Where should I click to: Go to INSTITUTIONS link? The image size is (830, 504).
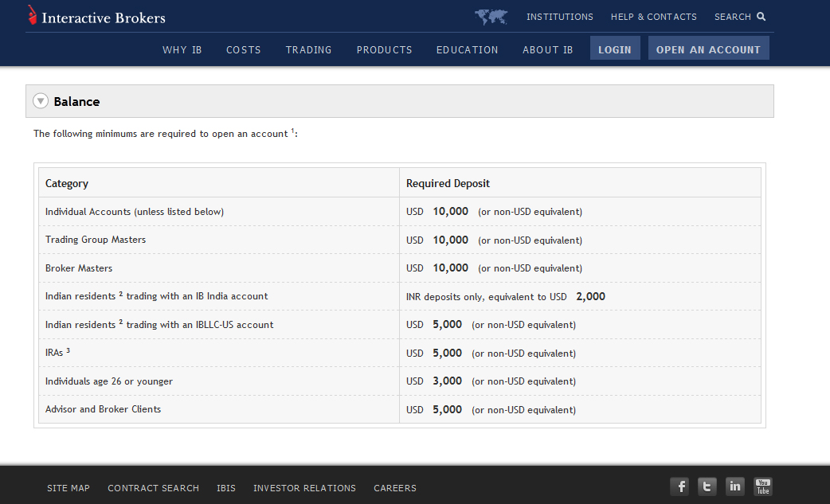(559, 17)
